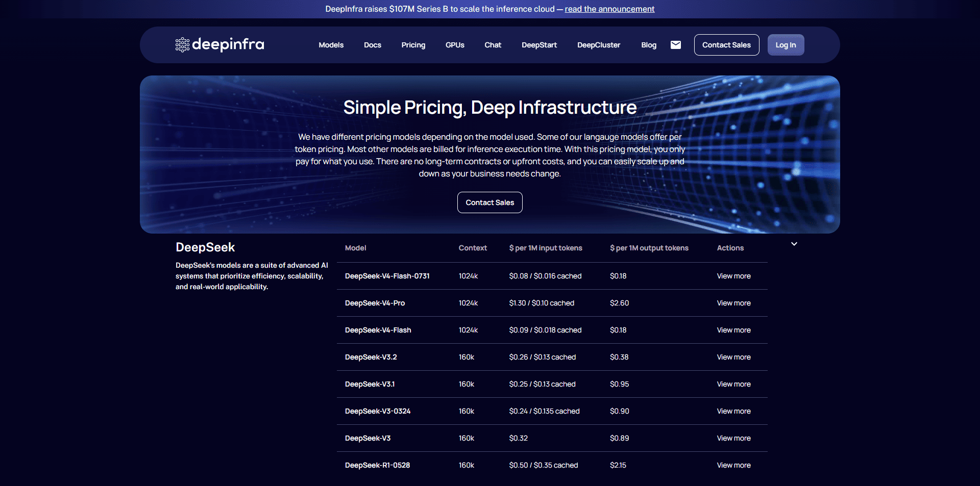980x486 pixels.
Task: Go to the Docs page
Action: [373, 45]
